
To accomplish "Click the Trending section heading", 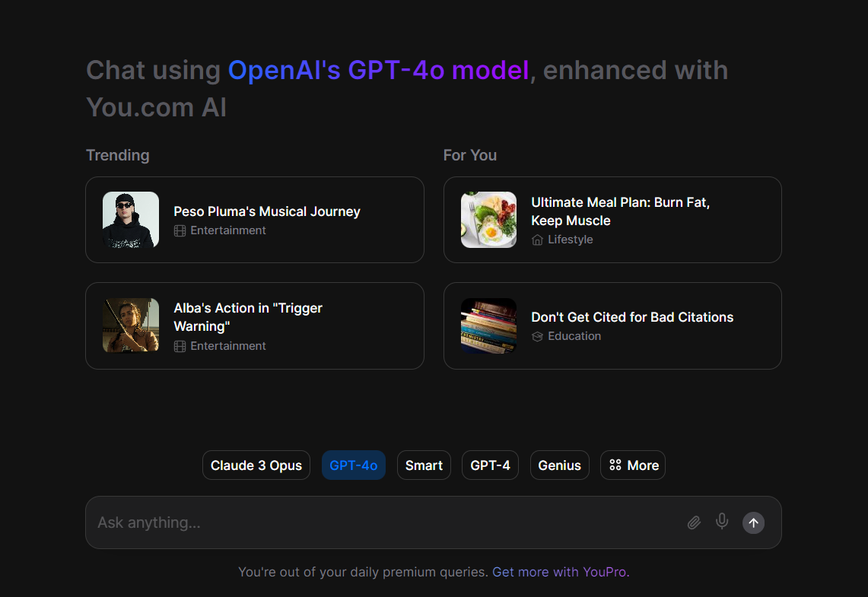I will tap(117, 155).
